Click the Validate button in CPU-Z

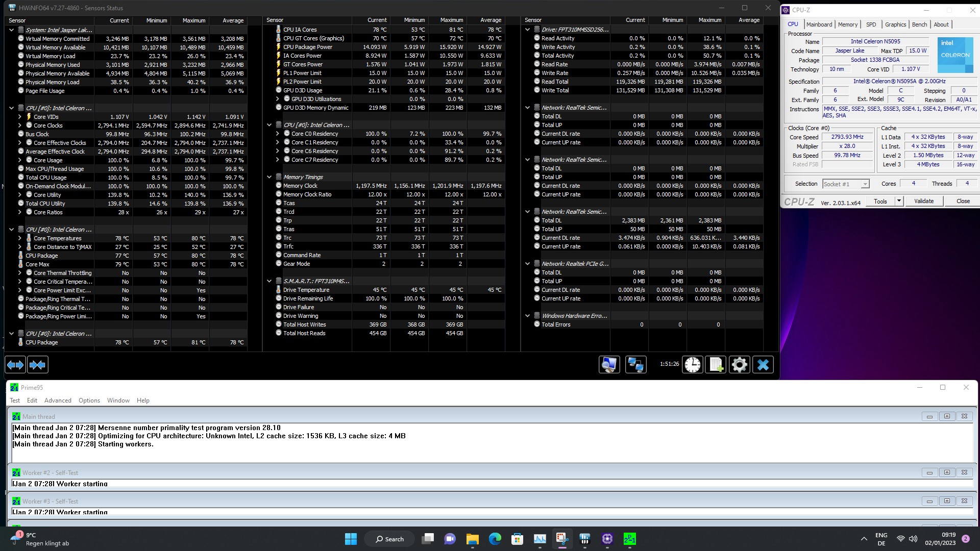tap(923, 201)
